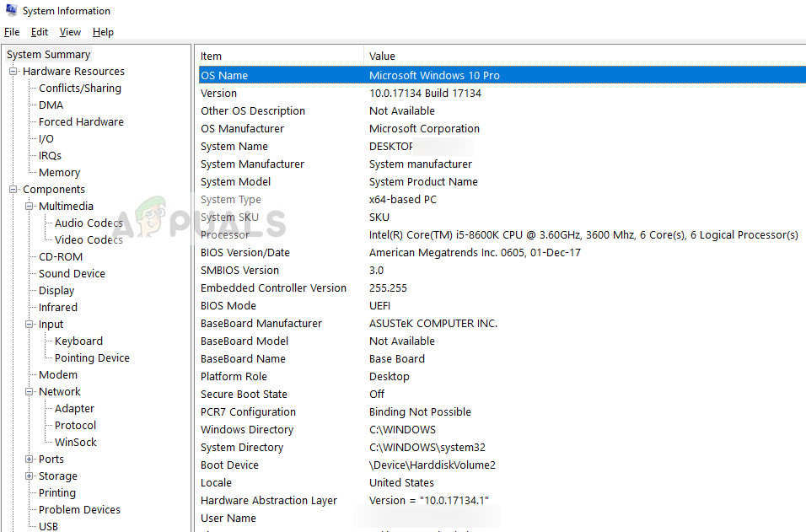Collapse the Input node

click(30, 325)
